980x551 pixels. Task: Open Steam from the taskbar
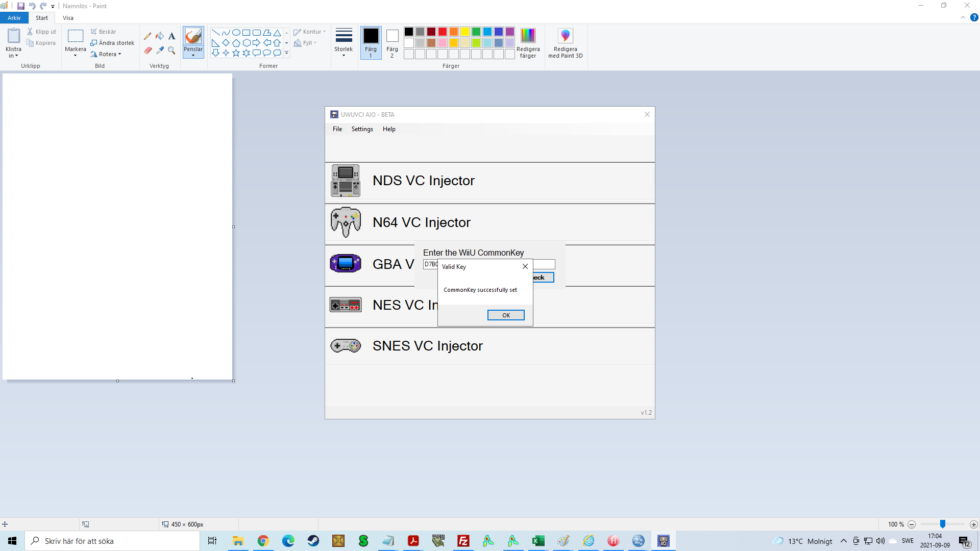[313, 541]
